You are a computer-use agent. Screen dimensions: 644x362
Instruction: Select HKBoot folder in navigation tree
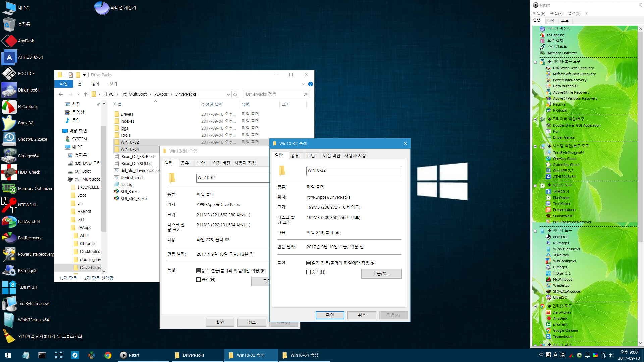(84, 212)
